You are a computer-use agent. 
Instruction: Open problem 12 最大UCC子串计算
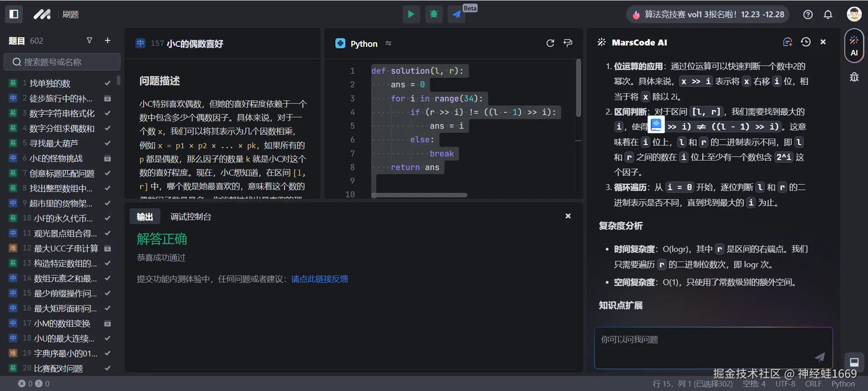click(66, 248)
